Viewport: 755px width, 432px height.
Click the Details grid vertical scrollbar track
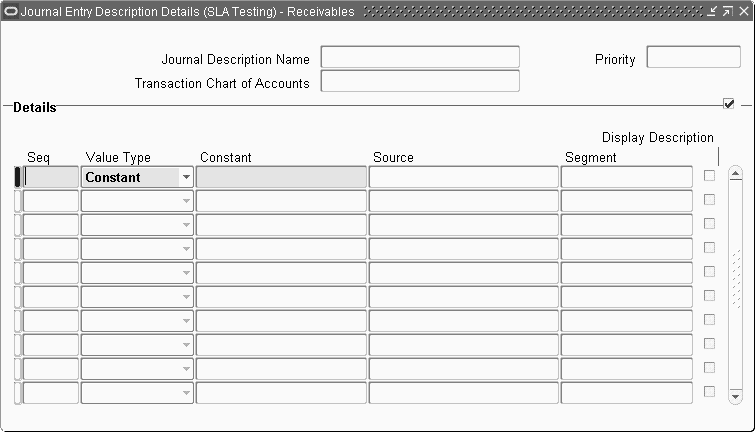[735, 285]
